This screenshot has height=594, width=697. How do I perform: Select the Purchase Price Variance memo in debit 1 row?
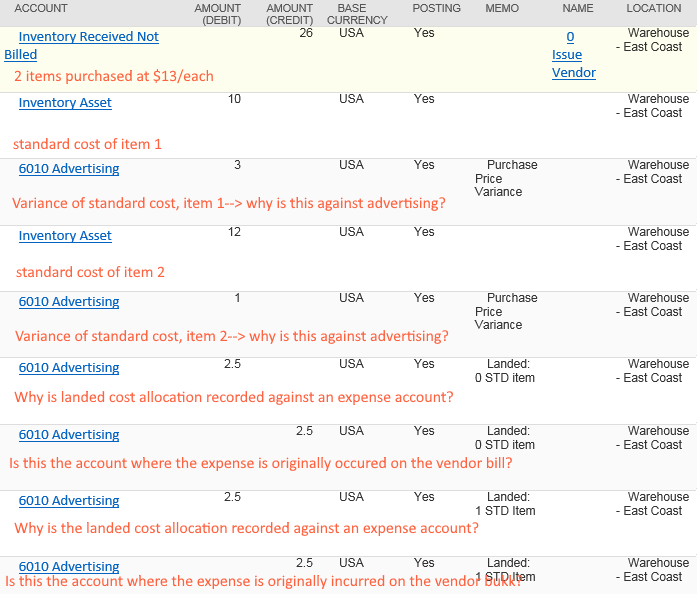[506, 311]
